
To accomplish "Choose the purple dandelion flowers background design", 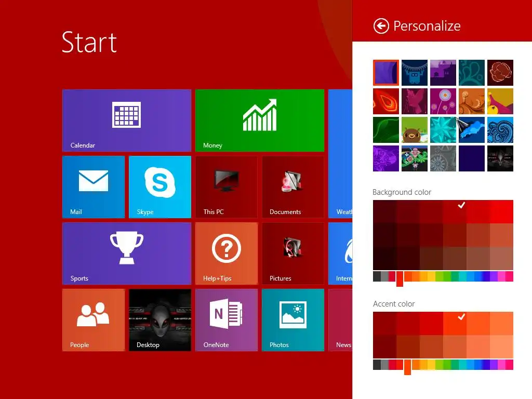I will point(443,101).
